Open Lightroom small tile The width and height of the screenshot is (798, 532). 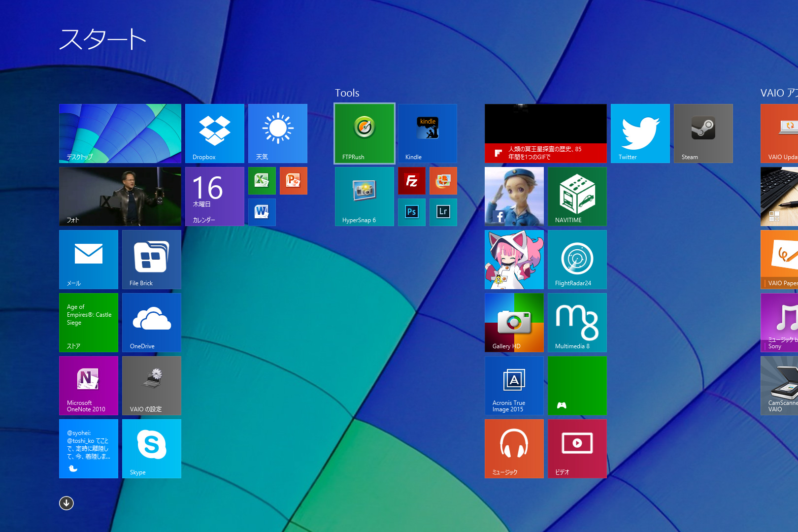(443, 212)
